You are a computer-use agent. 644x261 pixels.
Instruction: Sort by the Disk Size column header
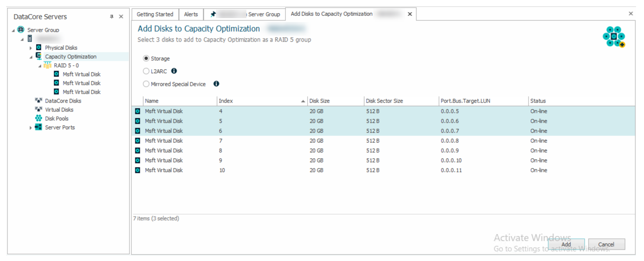[335, 101]
